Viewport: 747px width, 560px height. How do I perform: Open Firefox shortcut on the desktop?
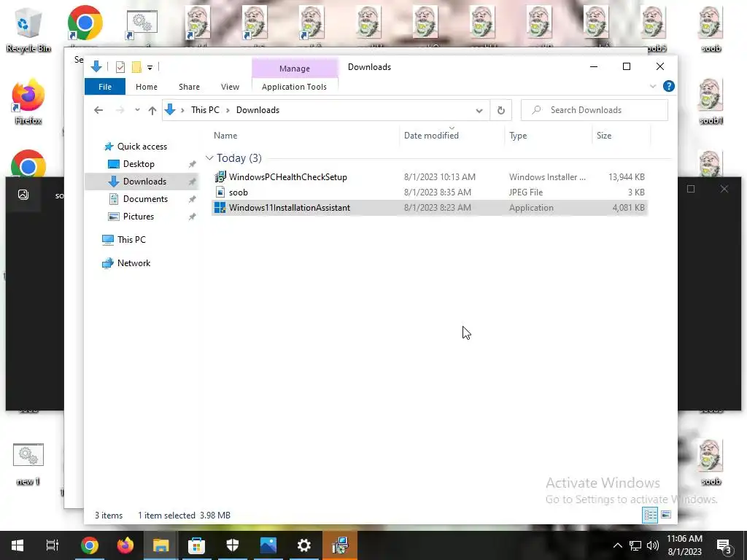point(28,102)
